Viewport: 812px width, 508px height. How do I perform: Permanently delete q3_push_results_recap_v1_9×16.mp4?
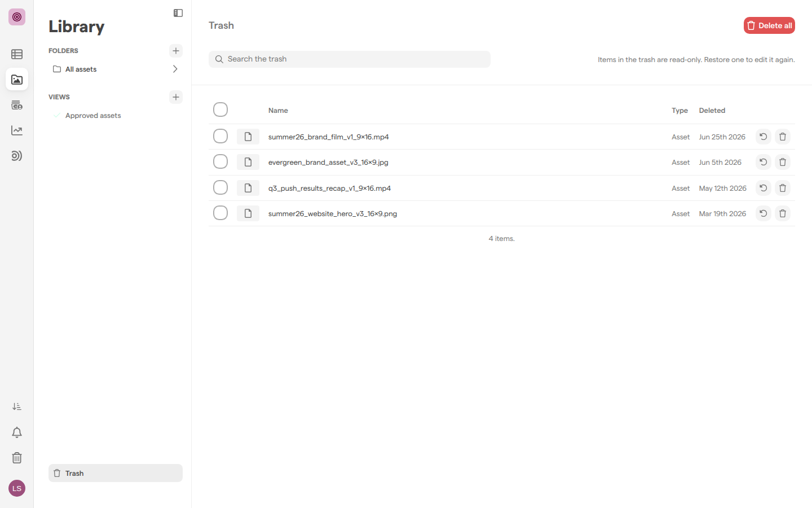tap(783, 188)
